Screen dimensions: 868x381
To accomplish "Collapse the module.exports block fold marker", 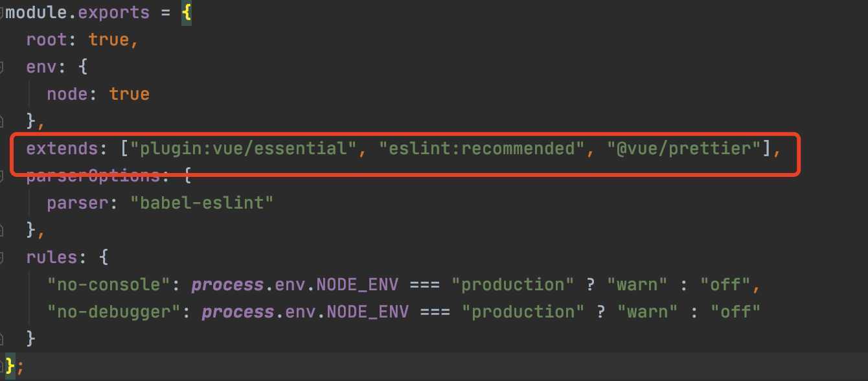I will tap(2, 13).
